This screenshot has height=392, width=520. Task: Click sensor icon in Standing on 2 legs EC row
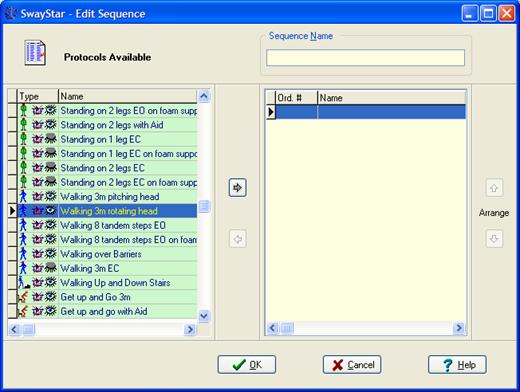tap(38, 168)
